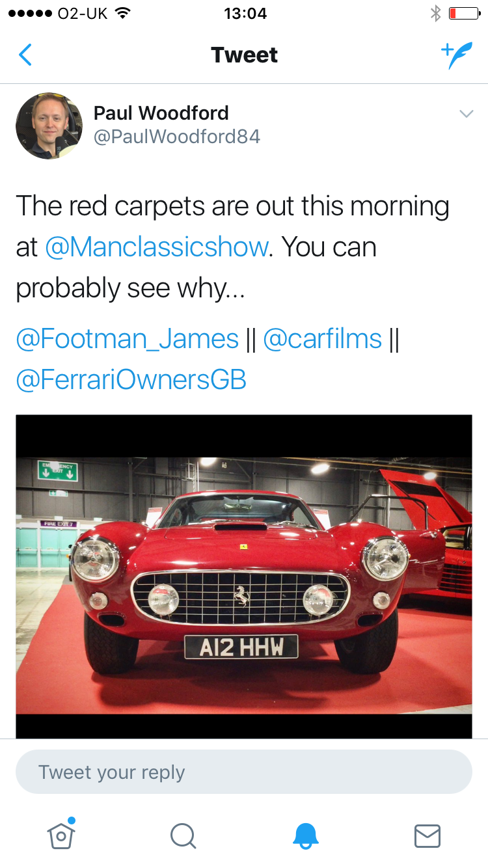Open the Search magnifier tab
The width and height of the screenshot is (488, 868).
coord(183,836)
